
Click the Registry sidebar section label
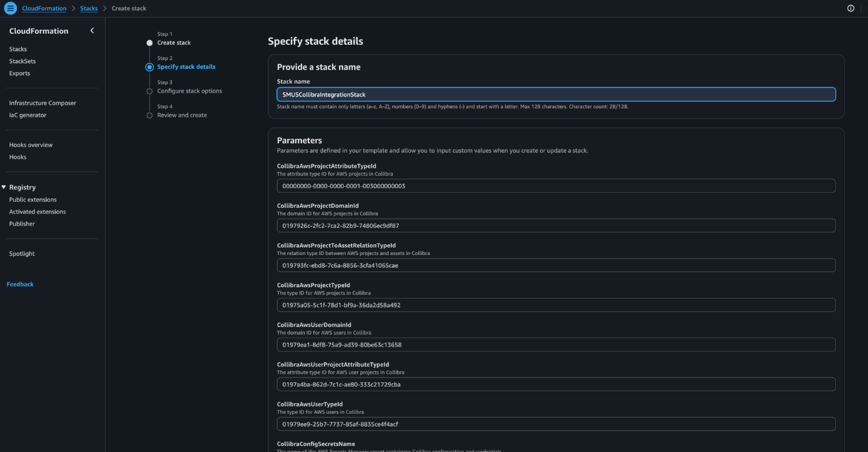[x=22, y=187]
